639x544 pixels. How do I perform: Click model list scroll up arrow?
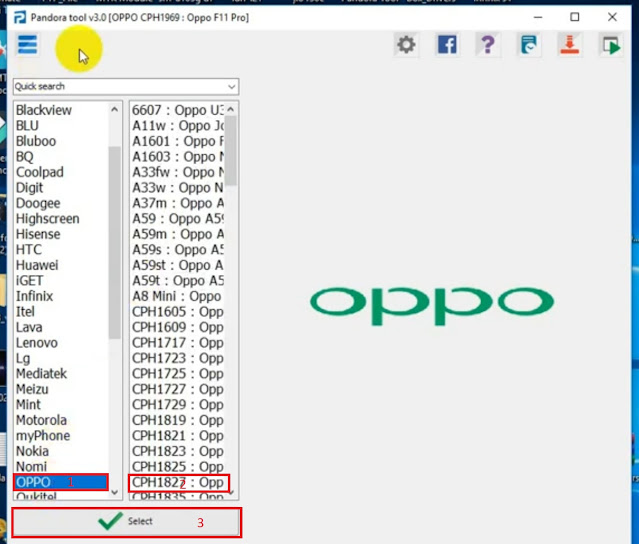click(x=231, y=109)
